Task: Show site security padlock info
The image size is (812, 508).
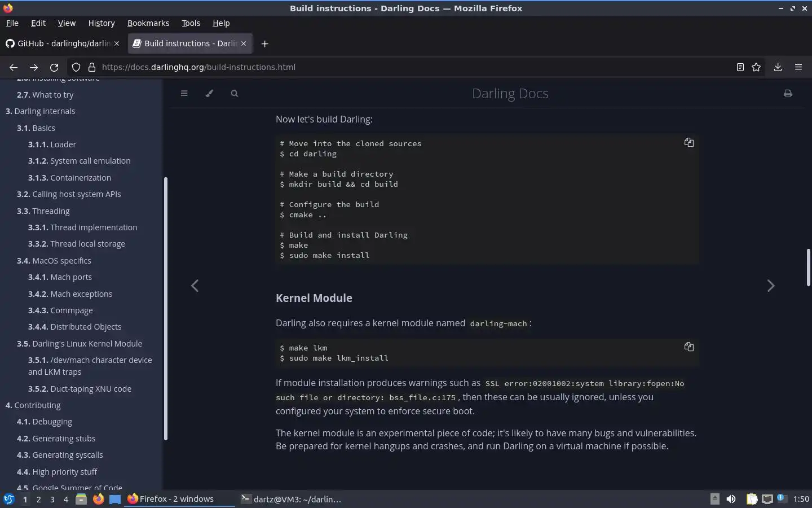Action: (x=91, y=67)
